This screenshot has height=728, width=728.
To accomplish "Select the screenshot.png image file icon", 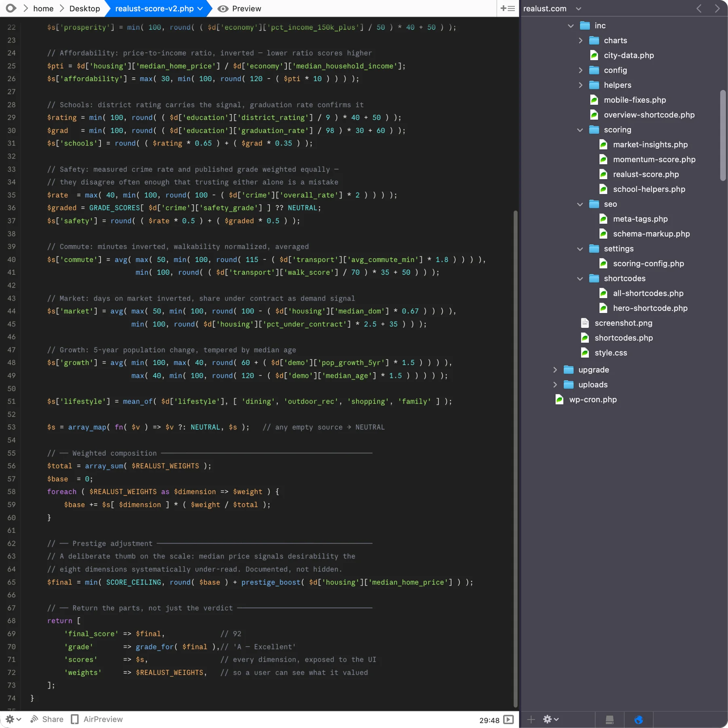I will click(585, 323).
